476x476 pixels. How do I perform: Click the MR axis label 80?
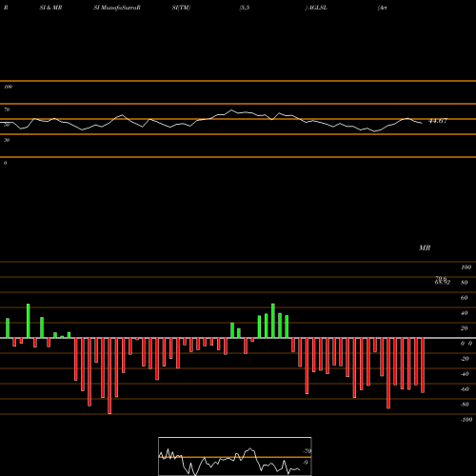point(464,283)
